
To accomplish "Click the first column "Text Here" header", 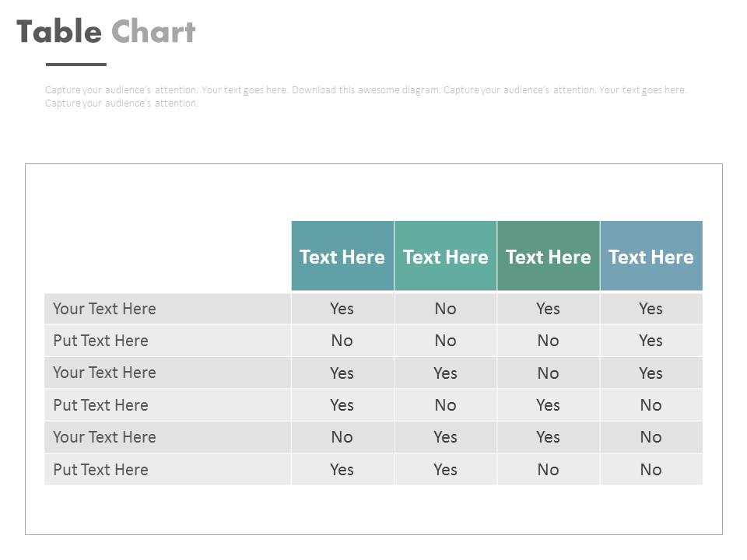I will [x=342, y=257].
